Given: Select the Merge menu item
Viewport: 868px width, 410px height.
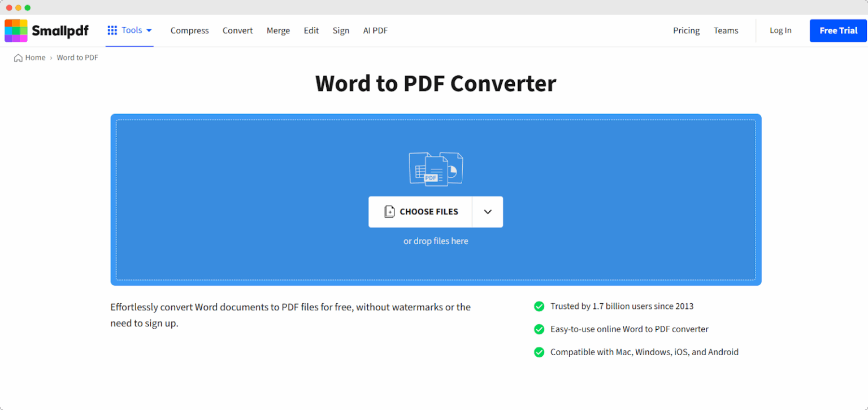Looking at the screenshot, I should click(x=278, y=30).
